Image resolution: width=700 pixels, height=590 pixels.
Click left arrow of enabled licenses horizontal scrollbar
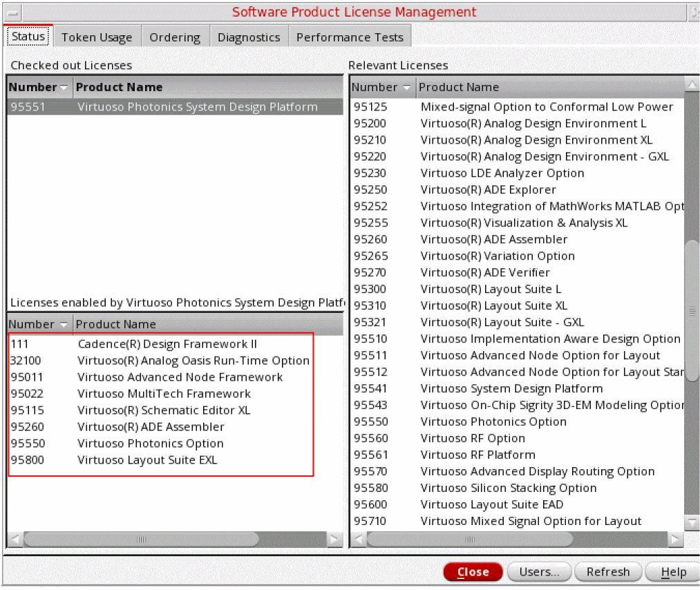(x=15, y=539)
